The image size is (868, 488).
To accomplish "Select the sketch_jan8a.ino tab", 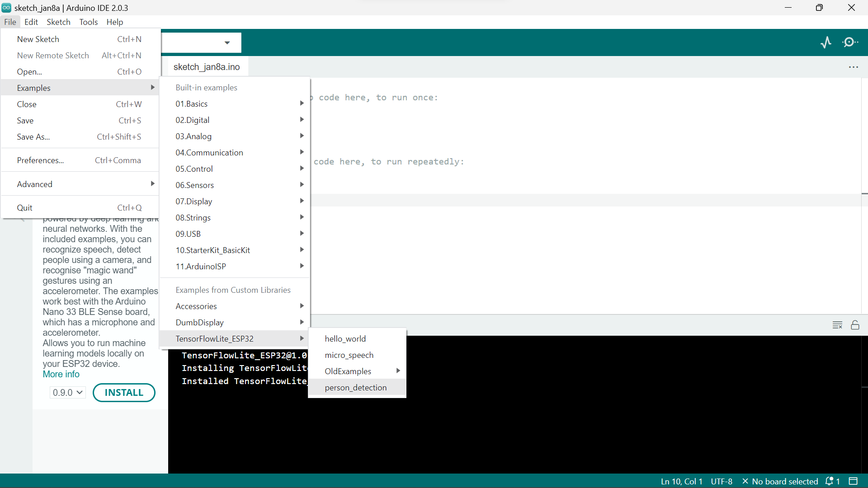I will point(207,67).
